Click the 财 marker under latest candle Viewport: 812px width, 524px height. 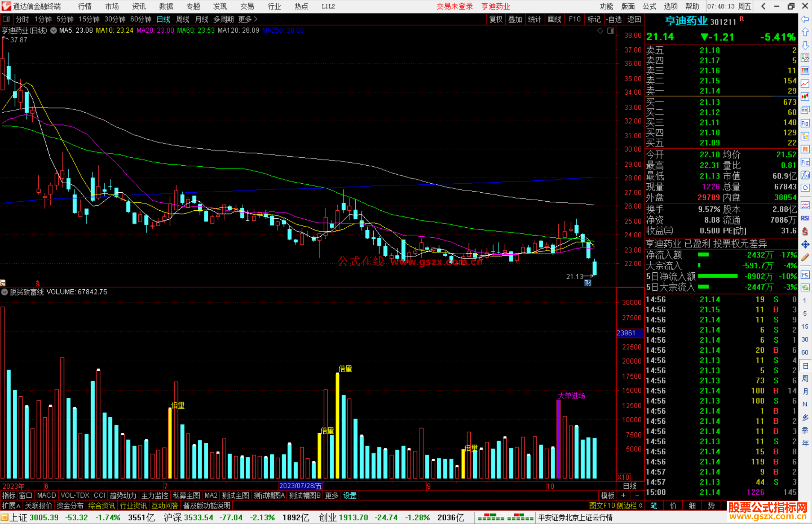(x=588, y=283)
